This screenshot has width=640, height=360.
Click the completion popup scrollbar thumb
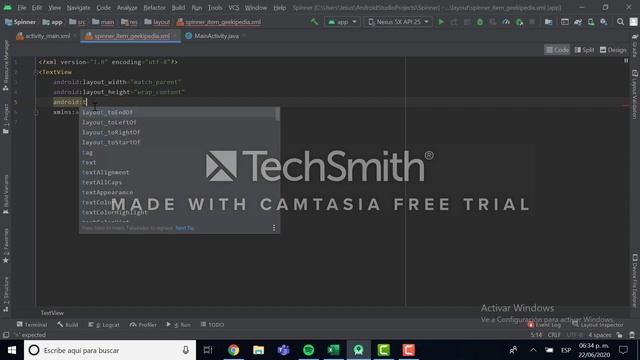pyautogui.click(x=278, y=114)
